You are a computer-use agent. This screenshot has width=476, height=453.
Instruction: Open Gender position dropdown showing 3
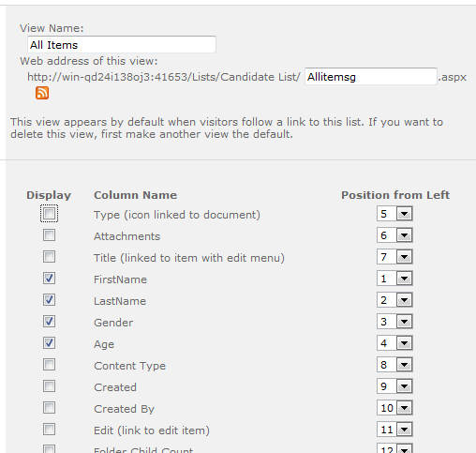click(394, 322)
